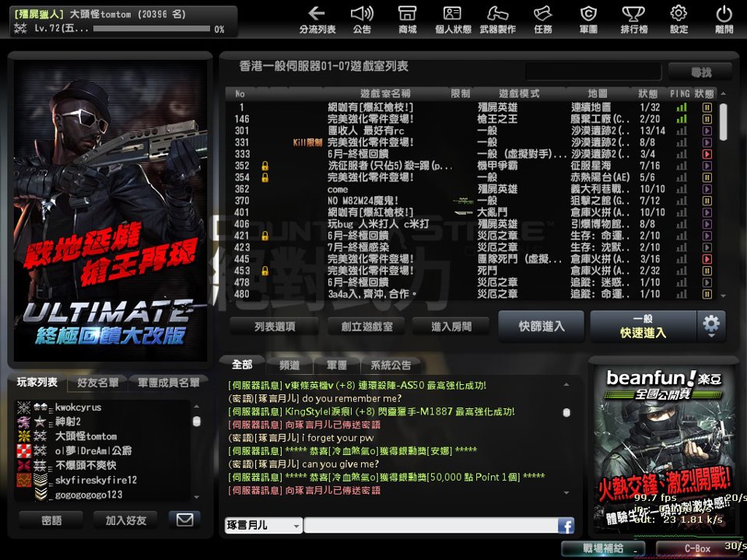Click 一般 快速進入 quick join button

pos(644,326)
